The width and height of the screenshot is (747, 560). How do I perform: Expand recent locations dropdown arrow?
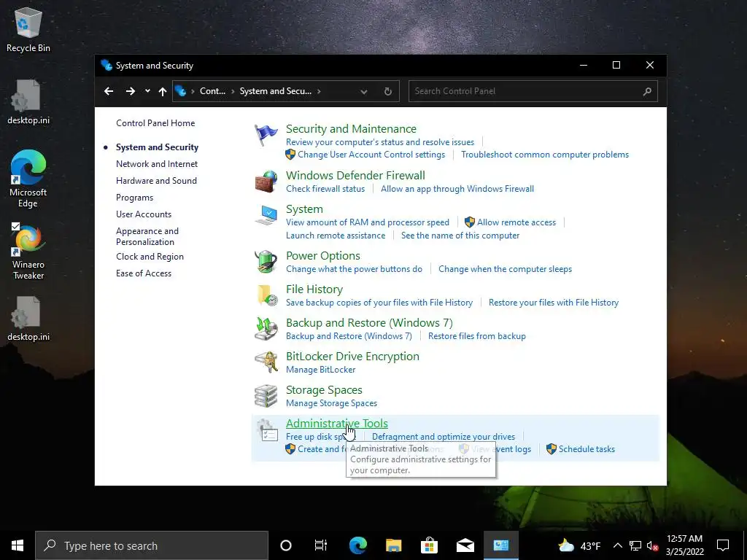point(147,91)
